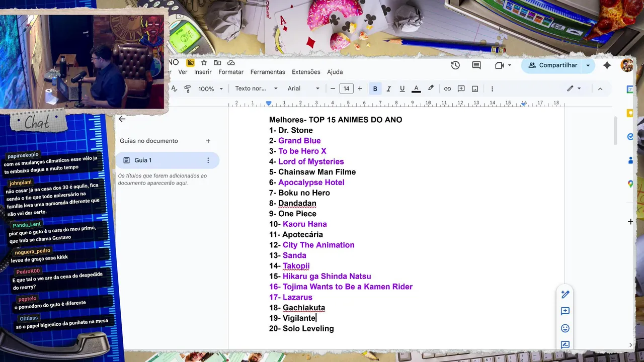Click the text 'Lord of Mysteries'
Image resolution: width=644 pixels, height=362 pixels.
tap(311, 161)
